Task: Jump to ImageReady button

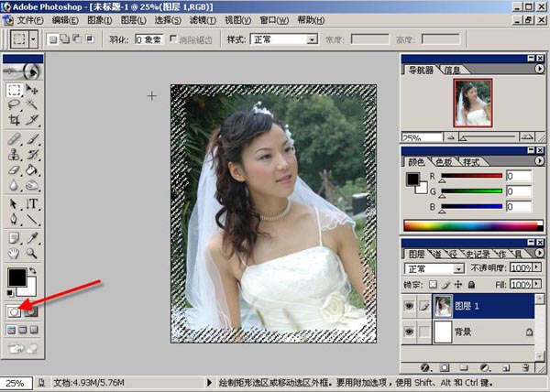Action: click(23, 348)
